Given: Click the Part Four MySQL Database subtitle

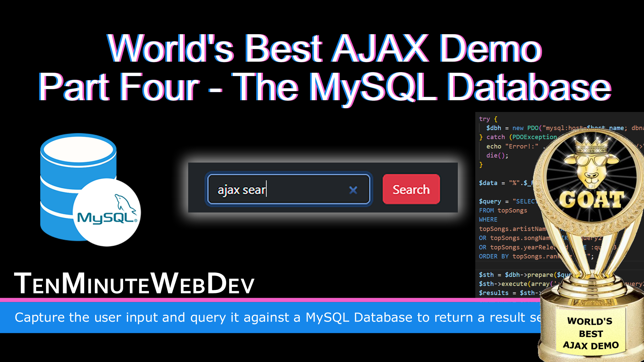Looking at the screenshot, I should tap(324, 87).
